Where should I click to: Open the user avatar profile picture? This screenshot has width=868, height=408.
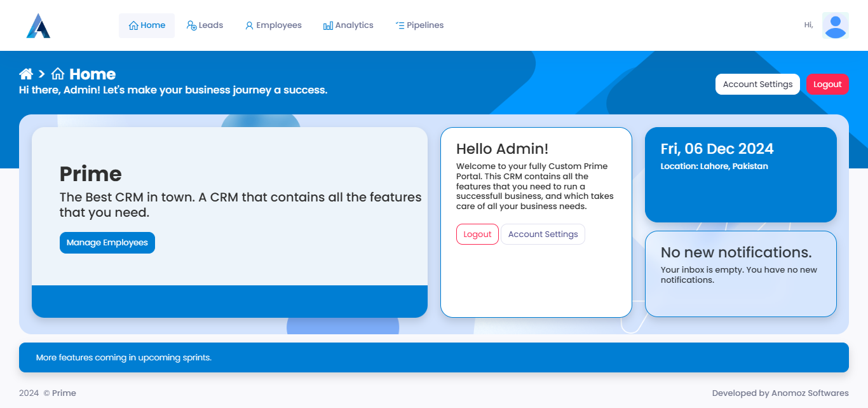[x=835, y=25]
